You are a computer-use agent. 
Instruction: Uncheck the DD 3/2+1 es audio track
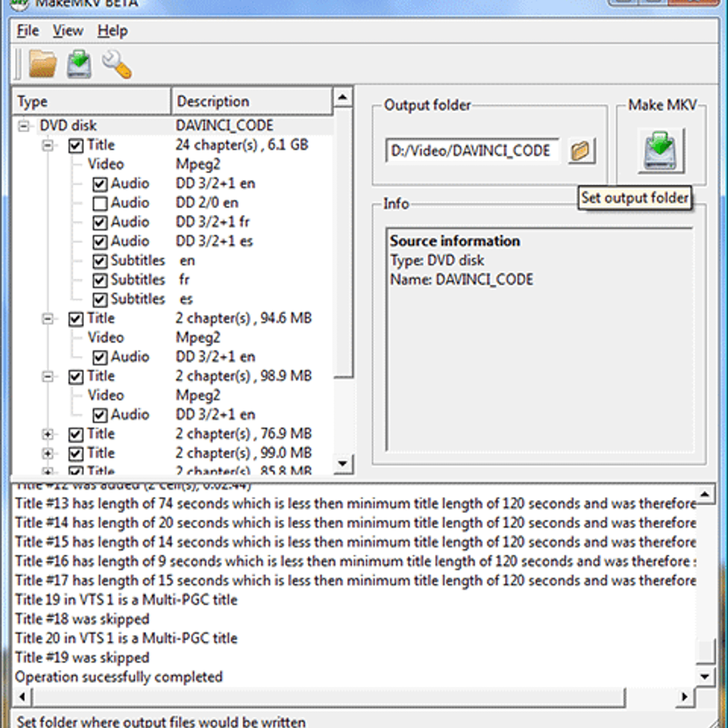pyautogui.click(x=100, y=242)
